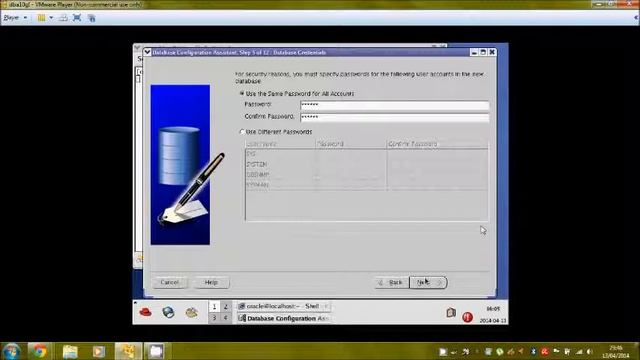Image resolution: width=640 pixels, height=360 pixels.
Task: Click the SYS row in user table
Action: pos(366,154)
